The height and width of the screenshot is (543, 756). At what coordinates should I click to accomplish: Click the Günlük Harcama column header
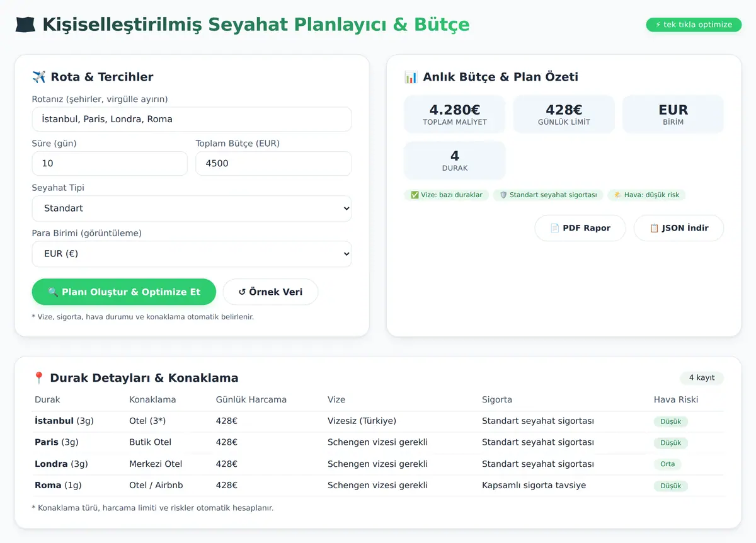click(x=251, y=400)
